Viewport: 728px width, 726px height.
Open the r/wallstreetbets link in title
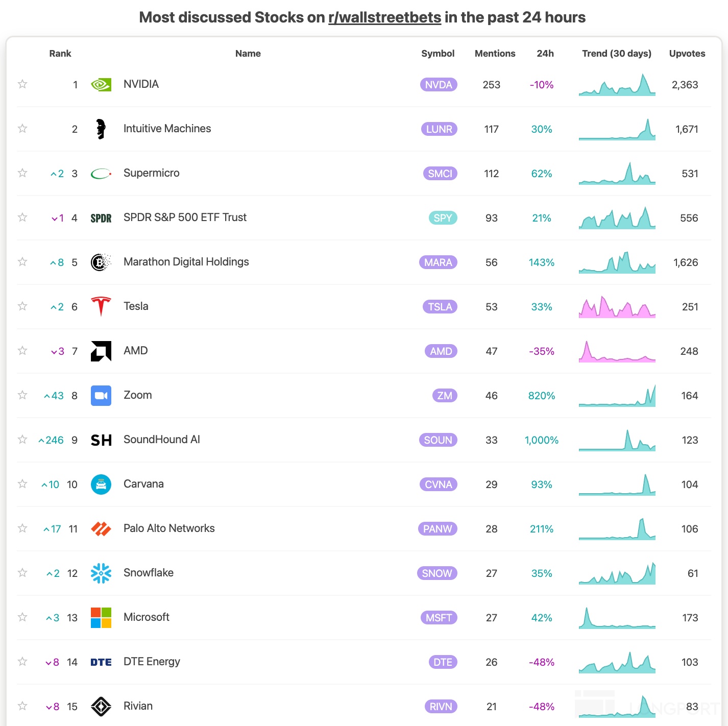384,17
